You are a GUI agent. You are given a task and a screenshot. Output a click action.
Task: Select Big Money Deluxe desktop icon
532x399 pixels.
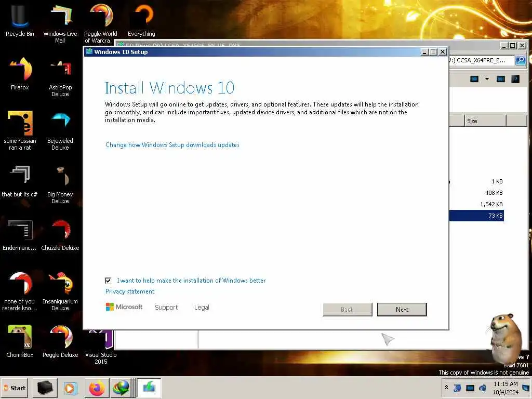(60, 184)
